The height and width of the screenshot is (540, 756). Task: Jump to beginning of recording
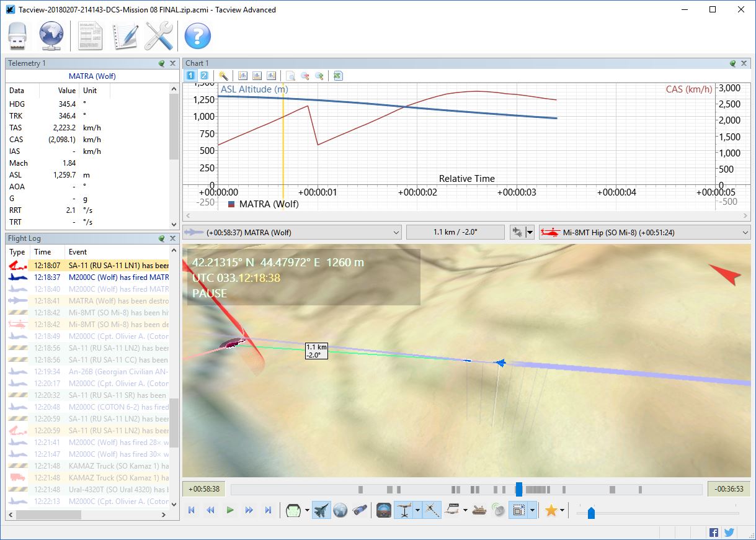pos(192,510)
